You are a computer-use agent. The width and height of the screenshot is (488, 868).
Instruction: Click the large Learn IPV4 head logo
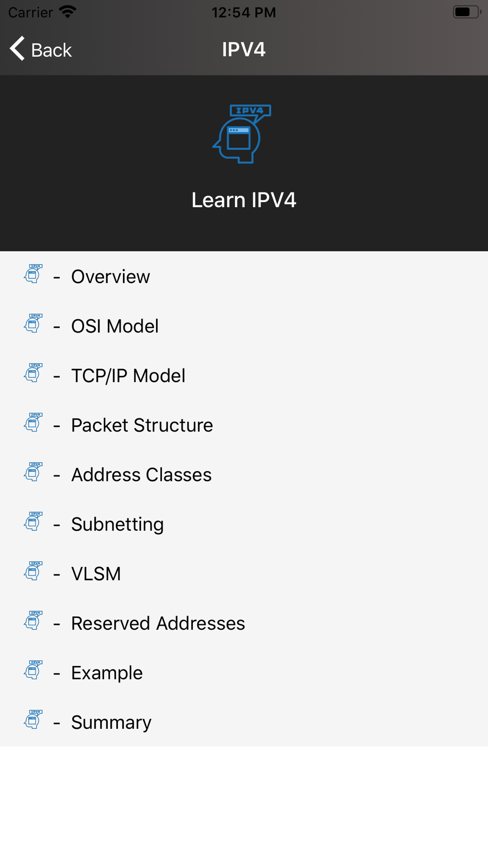coord(242,134)
